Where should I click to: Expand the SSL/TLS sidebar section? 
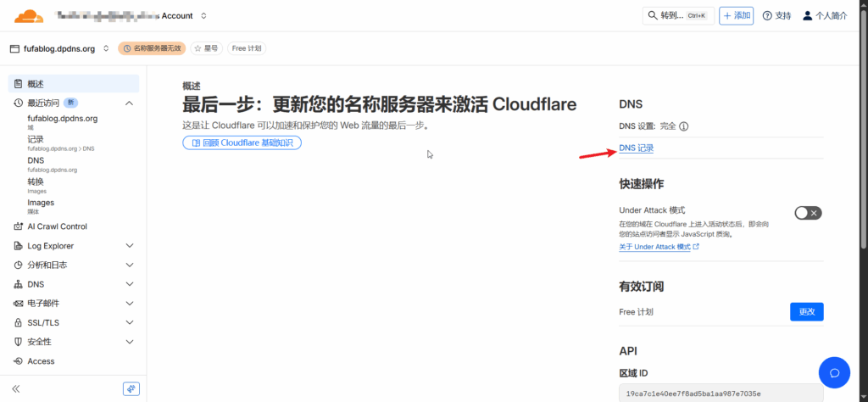[x=129, y=323]
